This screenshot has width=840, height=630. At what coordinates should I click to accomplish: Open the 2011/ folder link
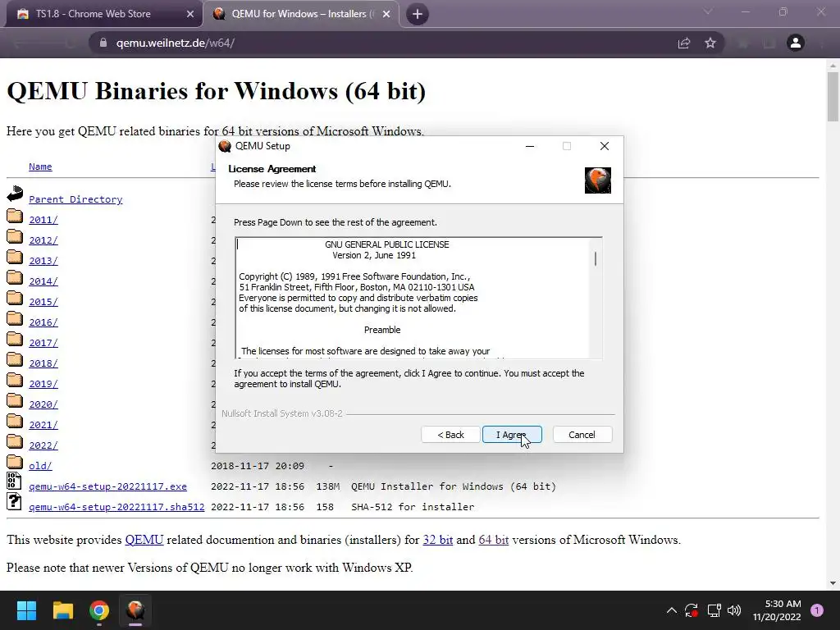(43, 220)
